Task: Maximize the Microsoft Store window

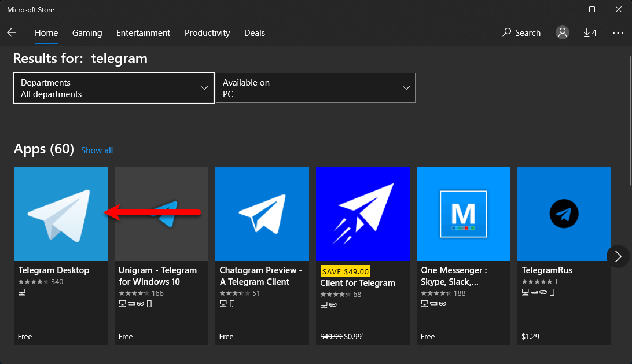Action: 592,9
